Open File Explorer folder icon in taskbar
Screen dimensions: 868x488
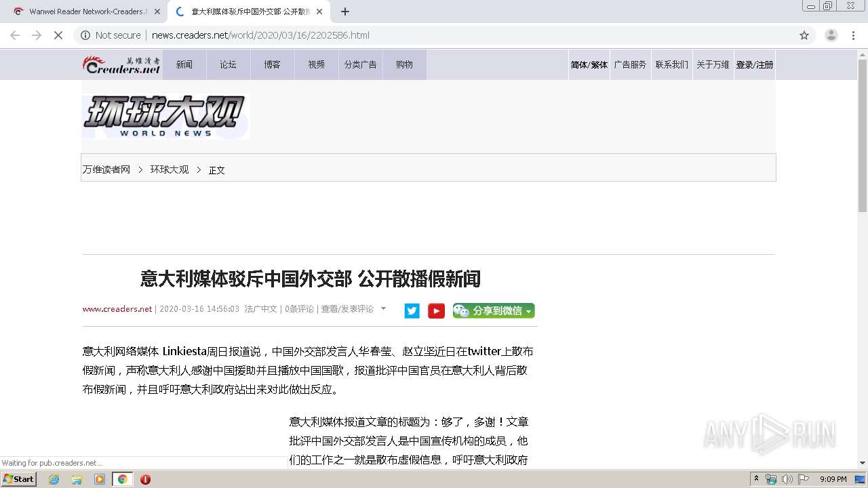77,479
